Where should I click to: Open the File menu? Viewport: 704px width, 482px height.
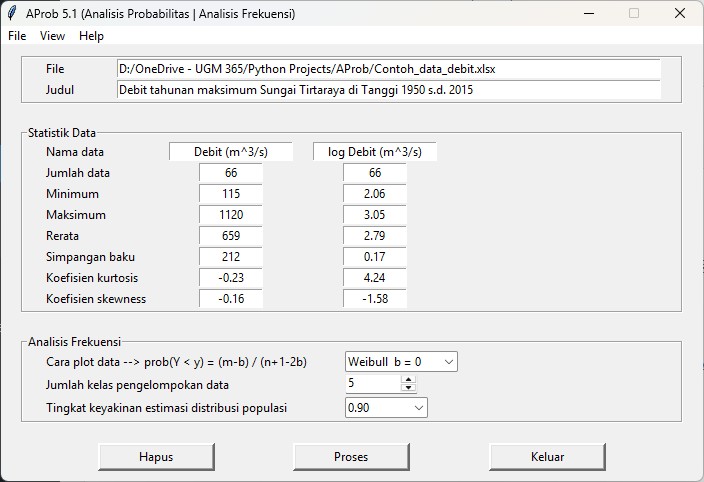point(17,36)
